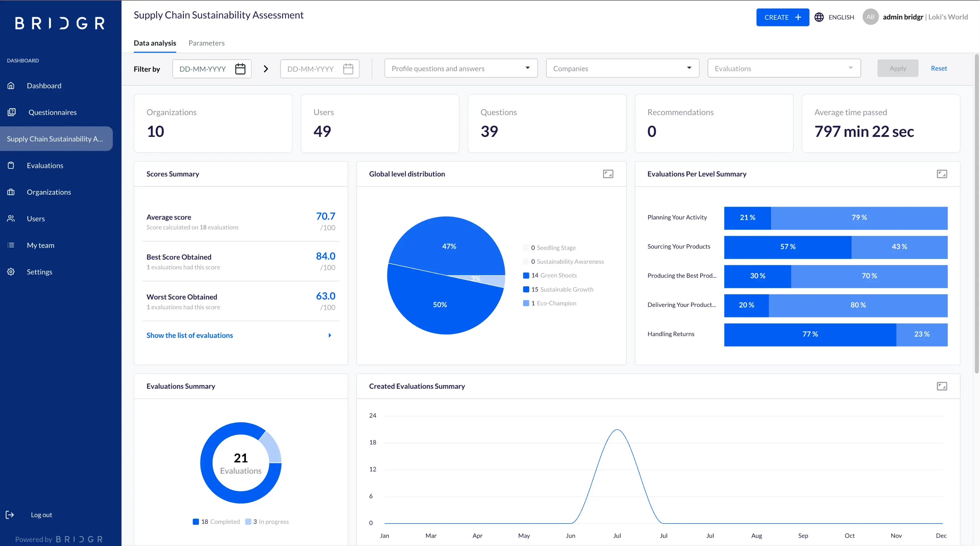Expand the Created Evaluations Summary chart
The width and height of the screenshot is (980, 546).
pos(942,386)
